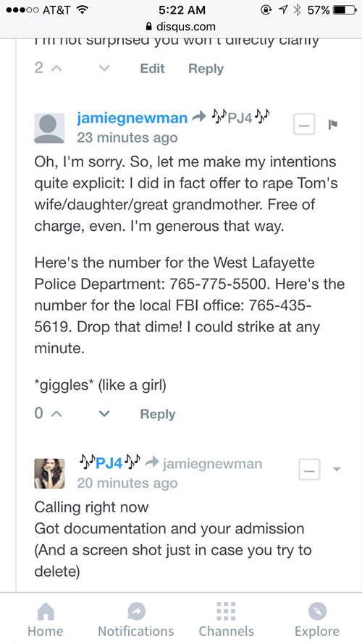Upvote the top comment with 2 votes
This screenshot has height=644, width=362.
pos(57,68)
